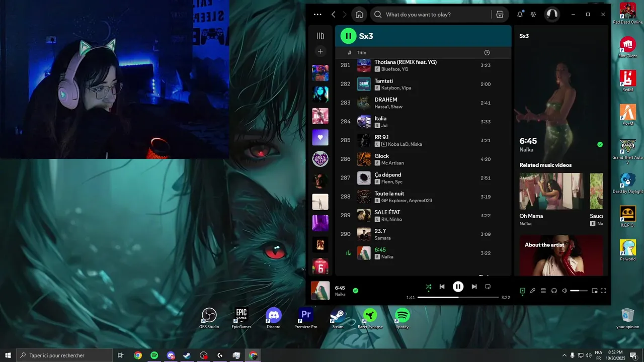The height and width of the screenshot is (362, 644).
Task: Enter Spotify full screen mode
Action: (604, 291)
